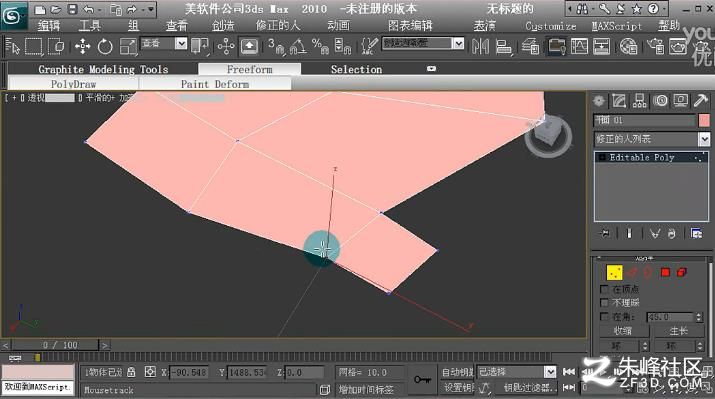Open the 动画 menu
The height and width of the screenshot is (399, 715).
point(338,26)
